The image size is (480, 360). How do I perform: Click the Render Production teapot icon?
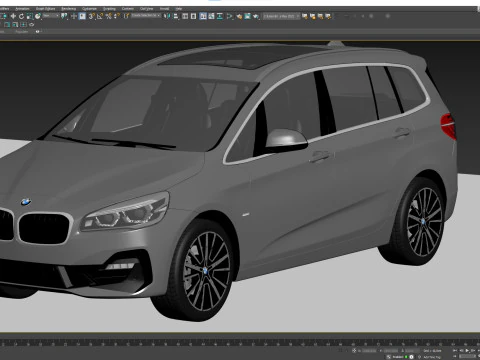(x=256, y=16)
